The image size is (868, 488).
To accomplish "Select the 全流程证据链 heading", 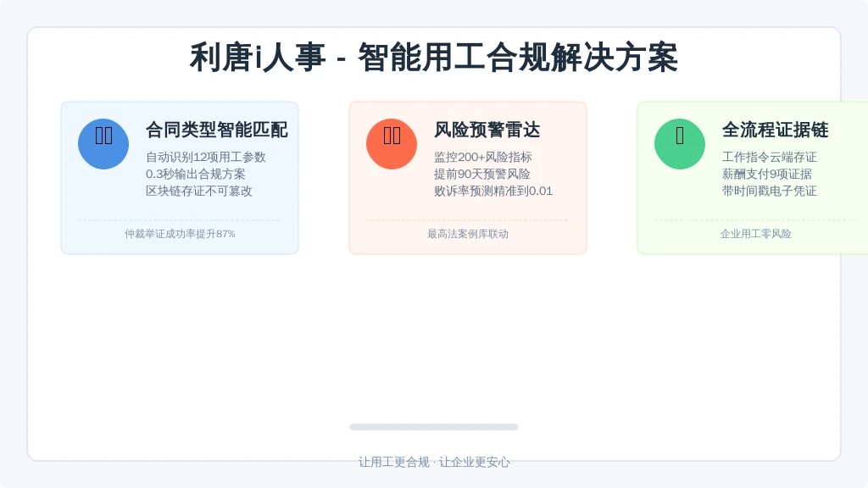I will [x=775, y=130].
